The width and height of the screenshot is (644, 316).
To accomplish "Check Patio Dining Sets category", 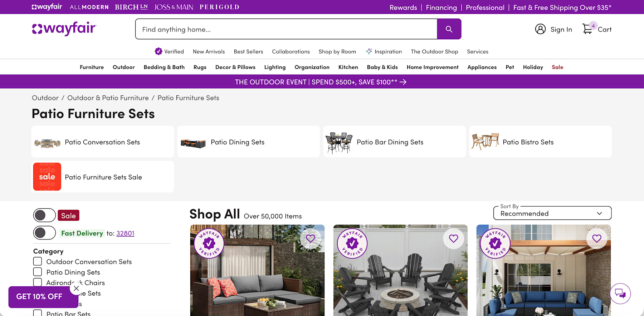I will (38, 272).
